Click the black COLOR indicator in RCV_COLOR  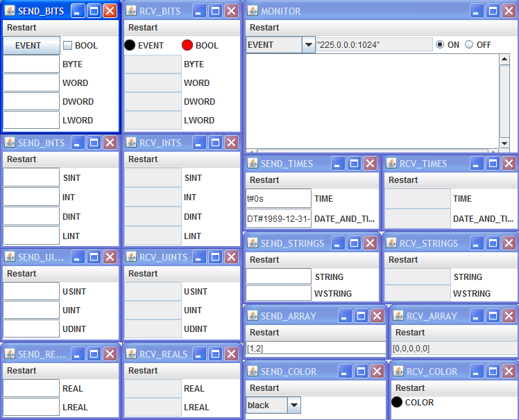click(396, 402)
